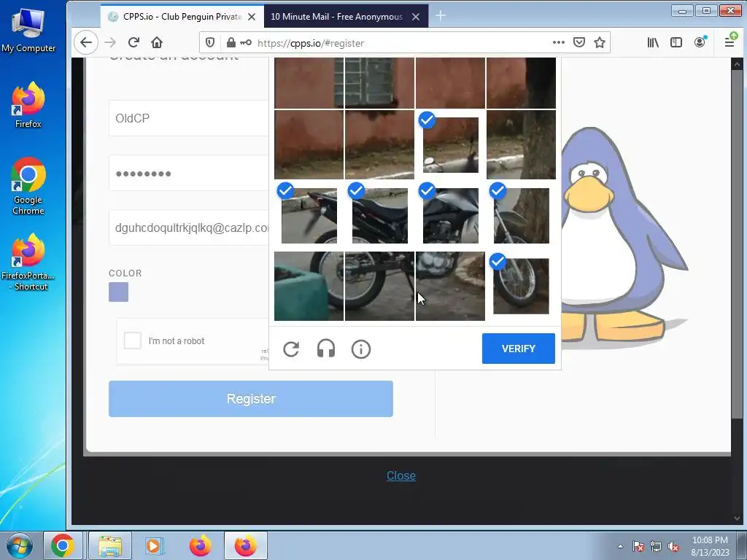Deselect the checked front wheel tile
This screenshot has width=747, height=560.
click(x=521, y=286)
